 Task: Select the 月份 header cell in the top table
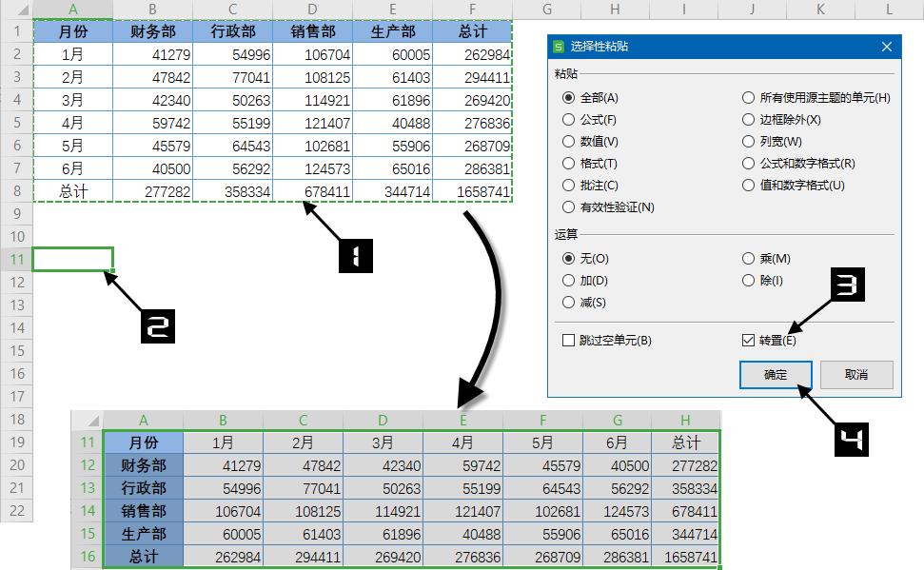[72, 30]
